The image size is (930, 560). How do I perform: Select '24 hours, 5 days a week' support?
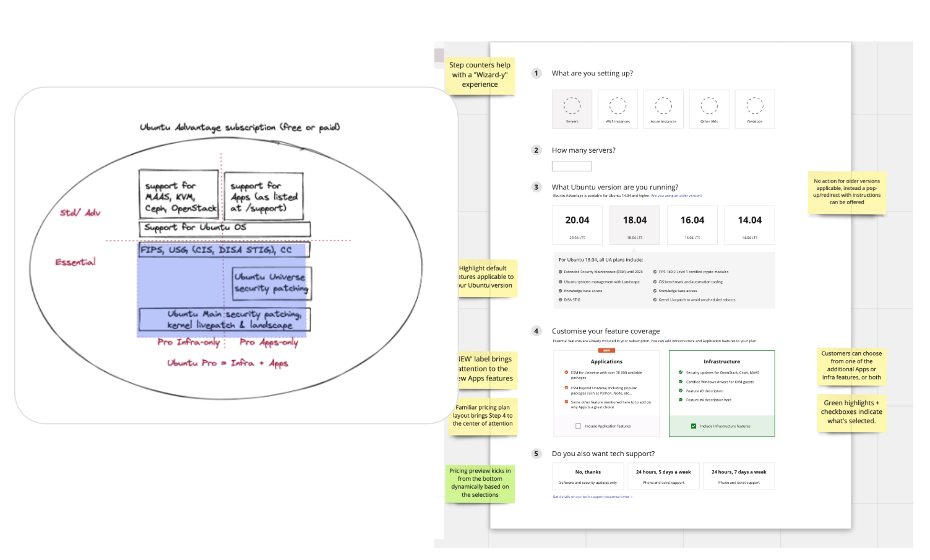pyautogui.click(x=663, y=476)
